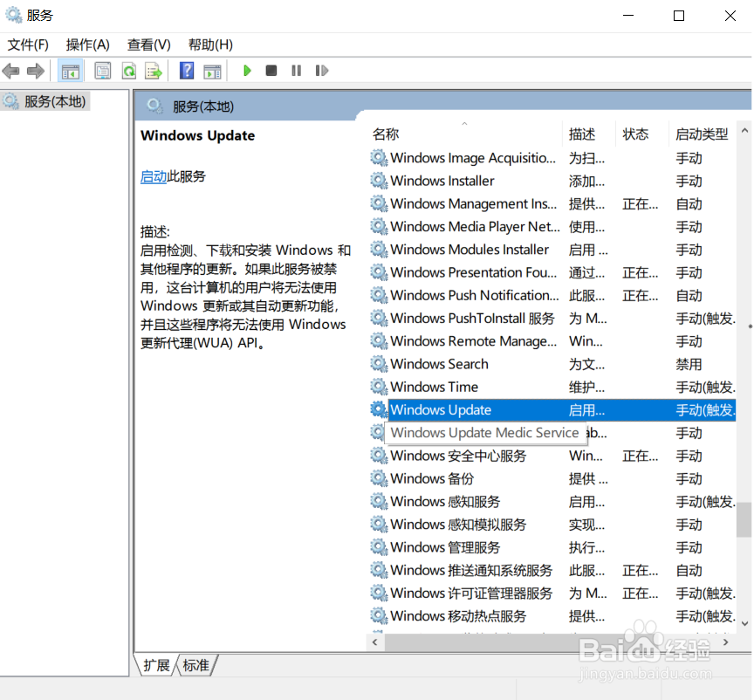
Task: Click the vertical scrollbar down arrow
Action: pos(744,623)
